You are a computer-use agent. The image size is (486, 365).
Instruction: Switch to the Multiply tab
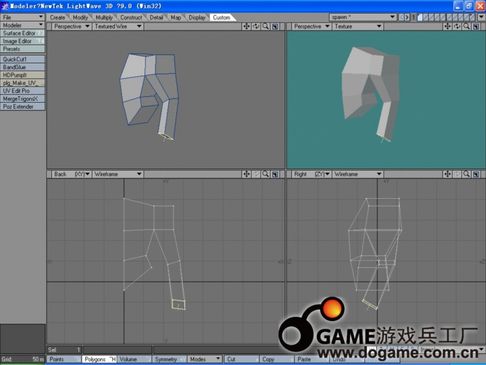(x=104, y=17)
